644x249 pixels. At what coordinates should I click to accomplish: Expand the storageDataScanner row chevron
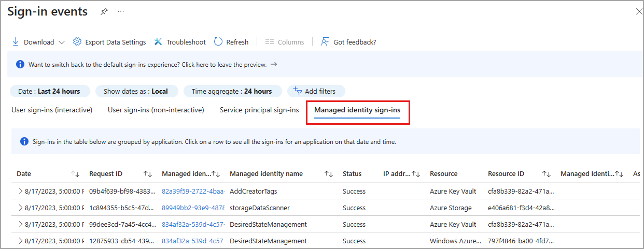(x=20, y=208)
